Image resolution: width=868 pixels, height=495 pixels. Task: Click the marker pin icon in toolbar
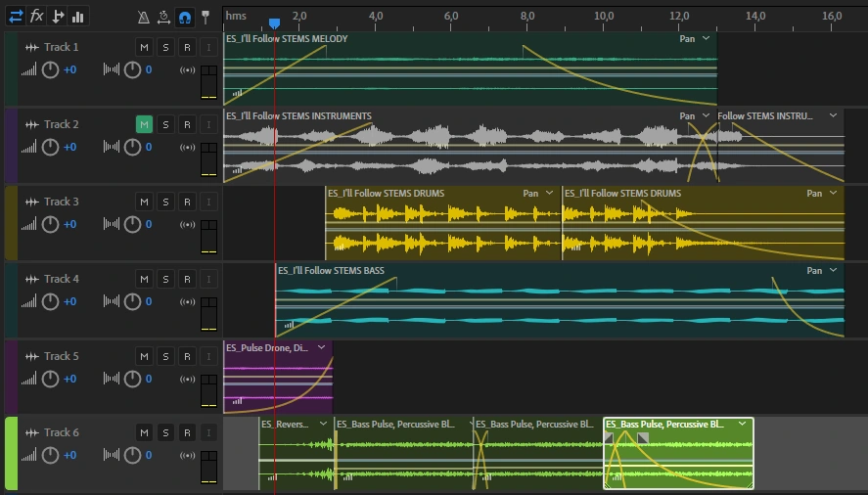(206, 17)
